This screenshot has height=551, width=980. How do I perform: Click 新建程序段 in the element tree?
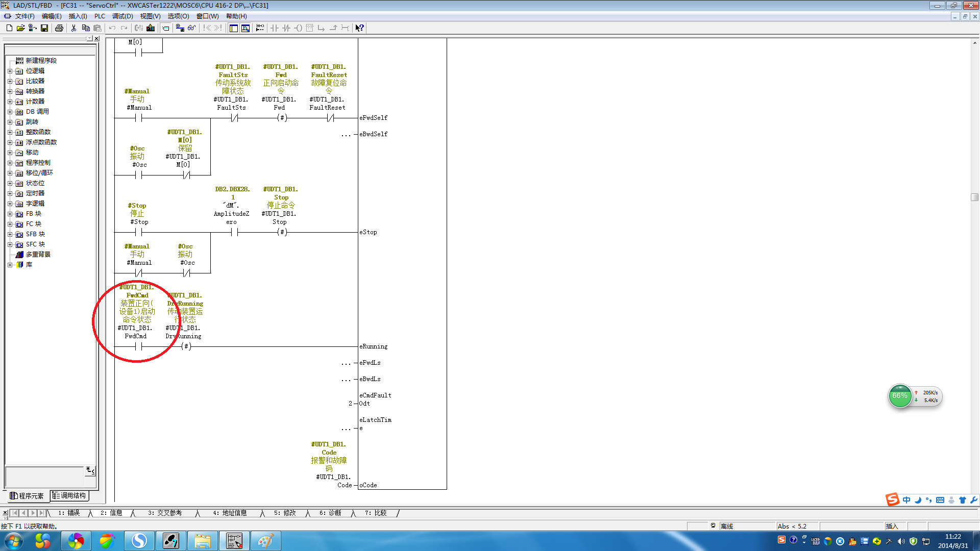[x=41, y=61]
